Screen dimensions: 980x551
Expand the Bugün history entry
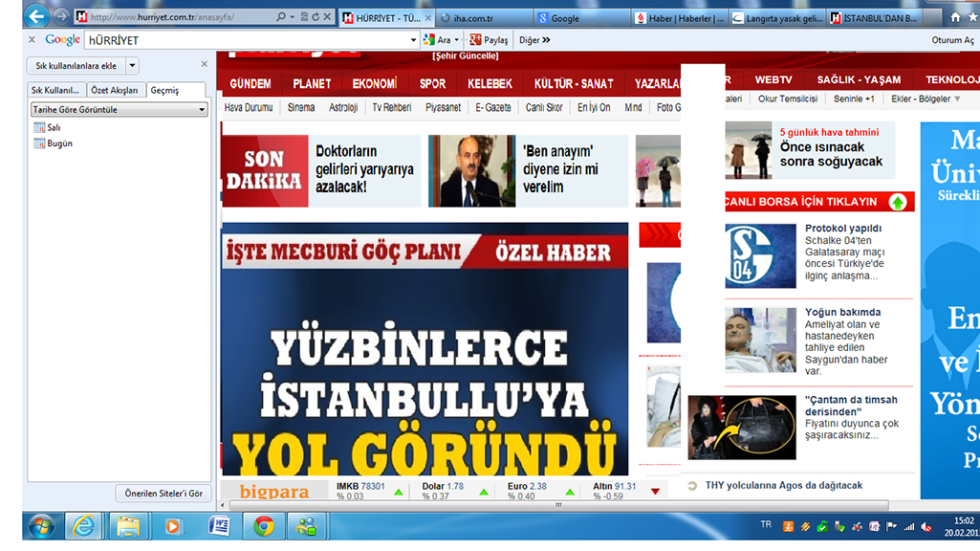tap(54, 143)
